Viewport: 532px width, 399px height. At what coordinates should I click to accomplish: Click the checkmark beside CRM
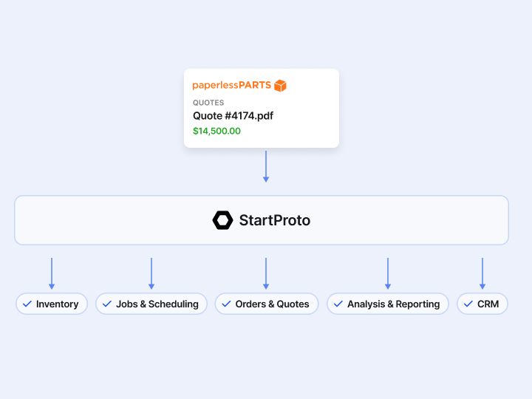click(x=468, y=304)
